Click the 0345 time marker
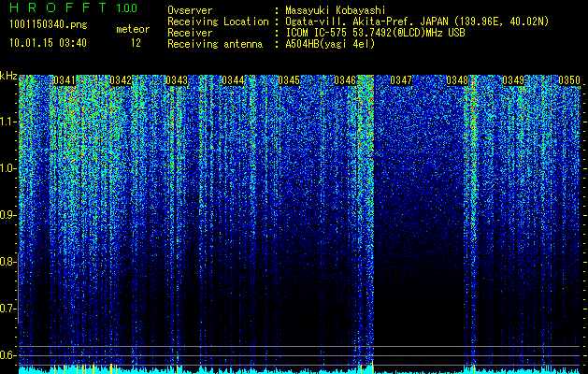The image size is (588, 374). pos(289,80)
